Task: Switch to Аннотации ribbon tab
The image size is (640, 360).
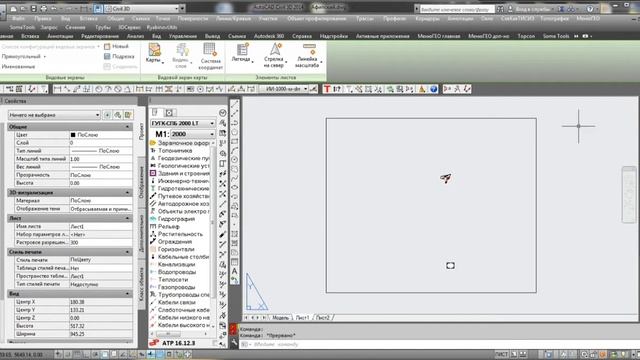Action: point(60,36)
